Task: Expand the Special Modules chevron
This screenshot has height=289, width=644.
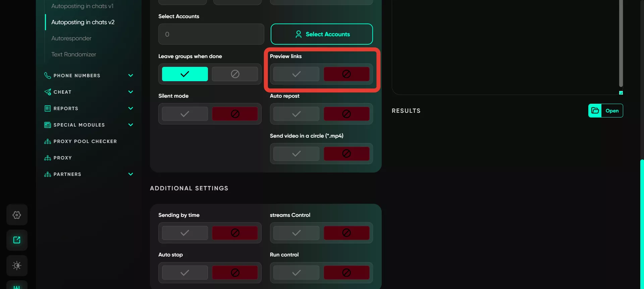Action: pyautogui.click(x=130, y=125)
